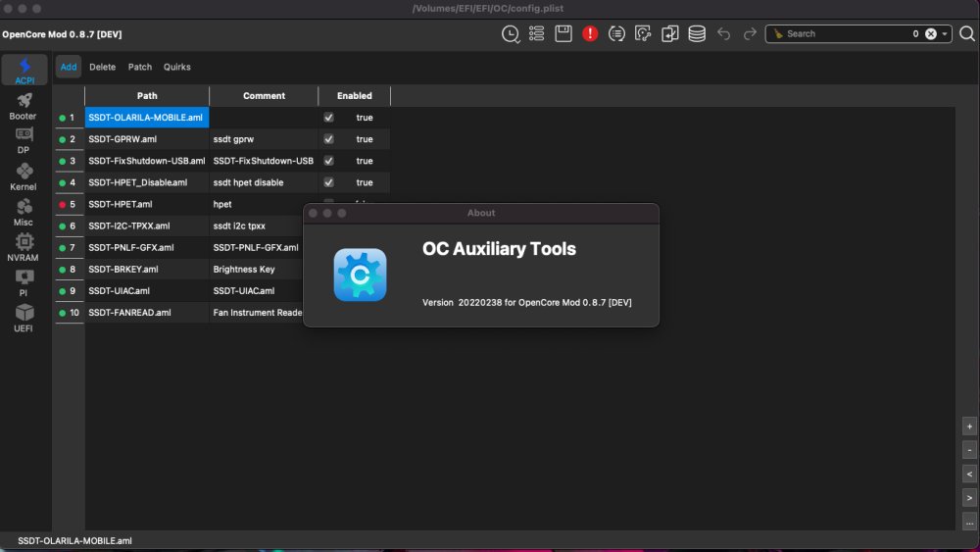
Task: Click the list view toolbar icon
Action: [x=537, y=33]
